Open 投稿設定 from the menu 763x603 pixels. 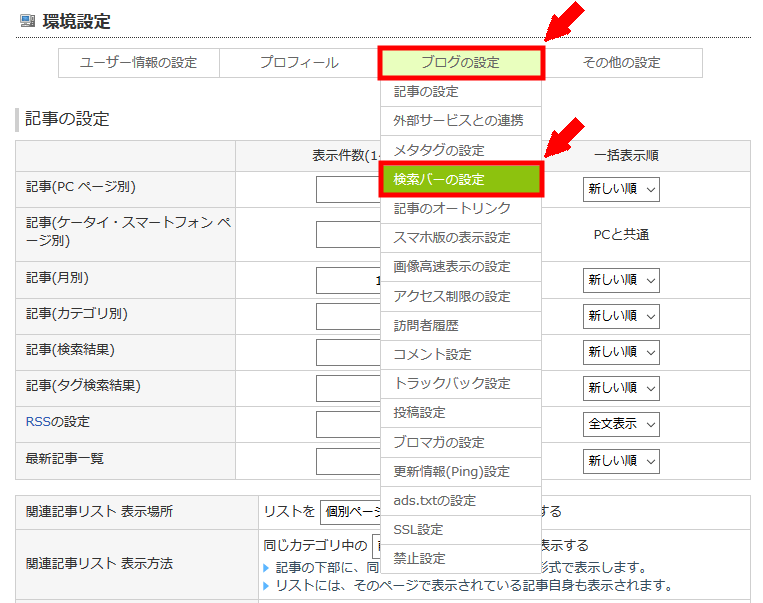tap(461, 413)
